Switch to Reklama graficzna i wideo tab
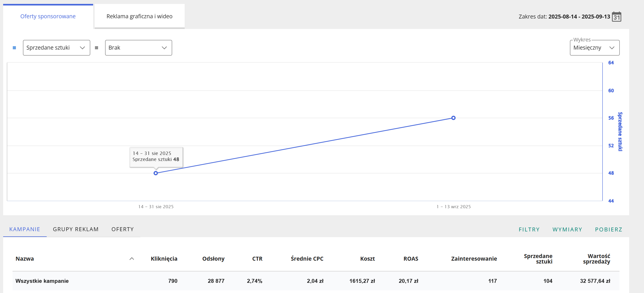This screenshot has width=644, height=293. (x=140, y=16)
